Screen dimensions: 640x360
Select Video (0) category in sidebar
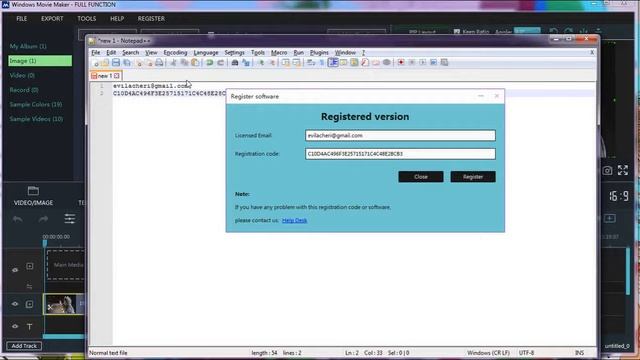22,76
